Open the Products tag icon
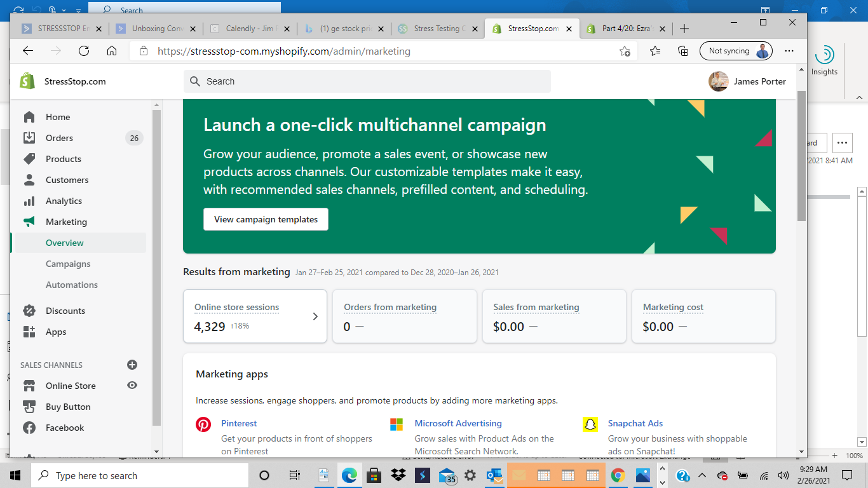Screen dimensions: 868x488 click(29, 159)
